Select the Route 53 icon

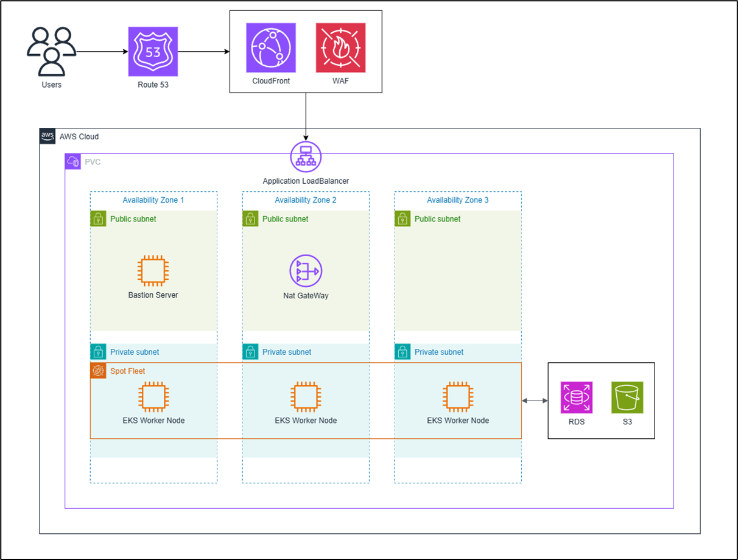[153, 52]
